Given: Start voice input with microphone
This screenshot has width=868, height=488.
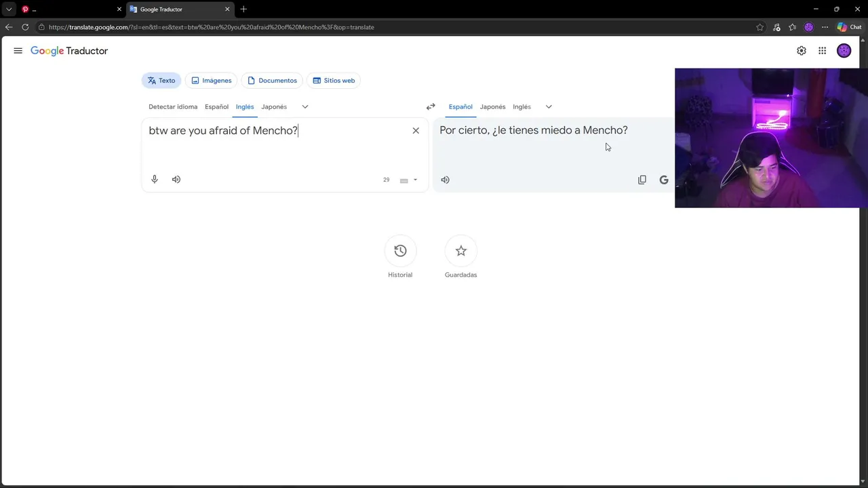Looking at the screenshot, I should (x=155, y=180).
